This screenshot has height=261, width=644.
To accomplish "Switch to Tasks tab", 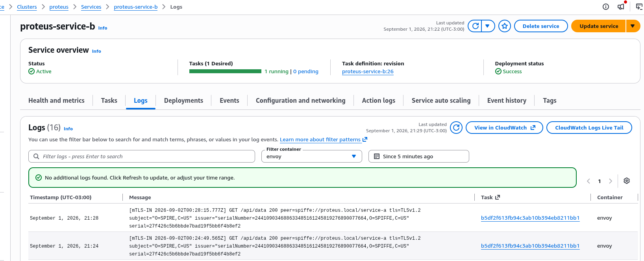I will [109, 100].
